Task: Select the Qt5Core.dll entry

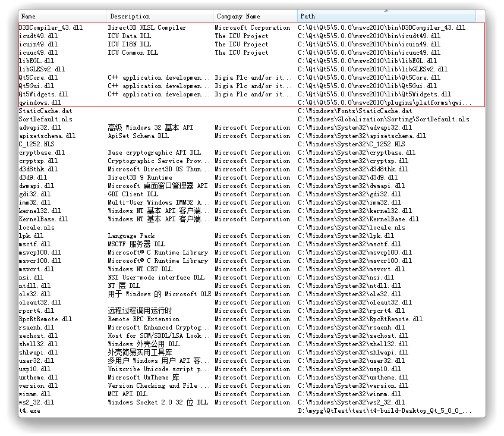Action: [38, 78]
